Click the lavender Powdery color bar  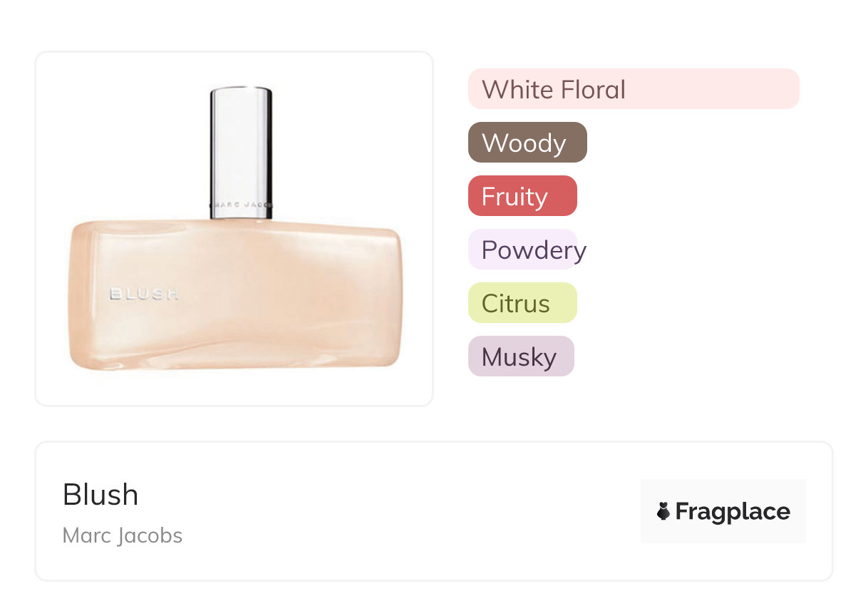tap(522, 250)
